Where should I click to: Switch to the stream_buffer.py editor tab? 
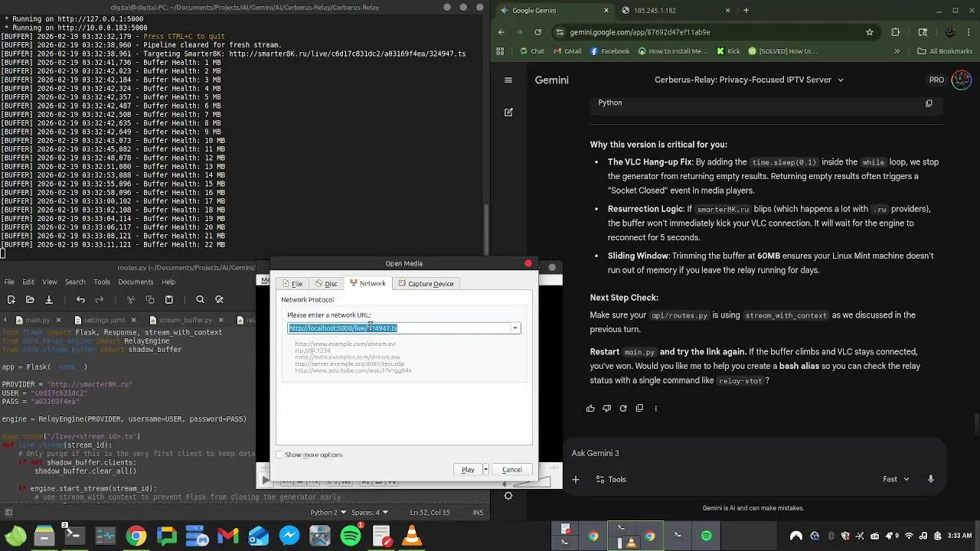[x=185, y=320]
